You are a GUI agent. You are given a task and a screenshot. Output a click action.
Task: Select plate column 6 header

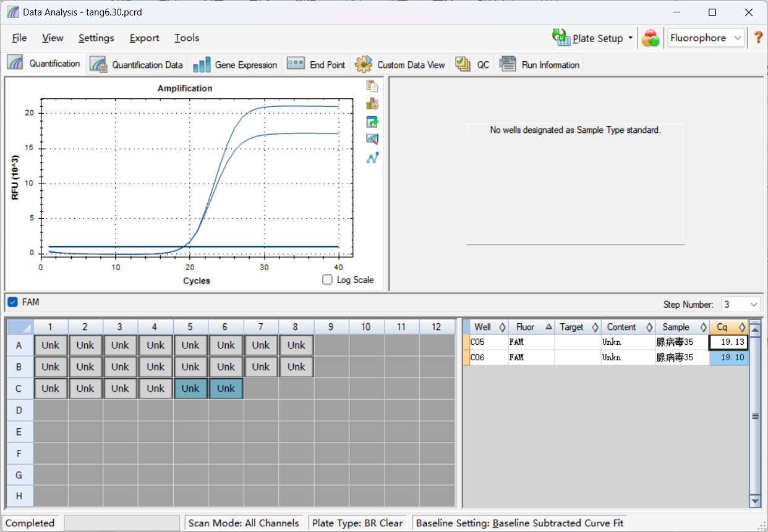pyautogui.click(x=226, y=326)
